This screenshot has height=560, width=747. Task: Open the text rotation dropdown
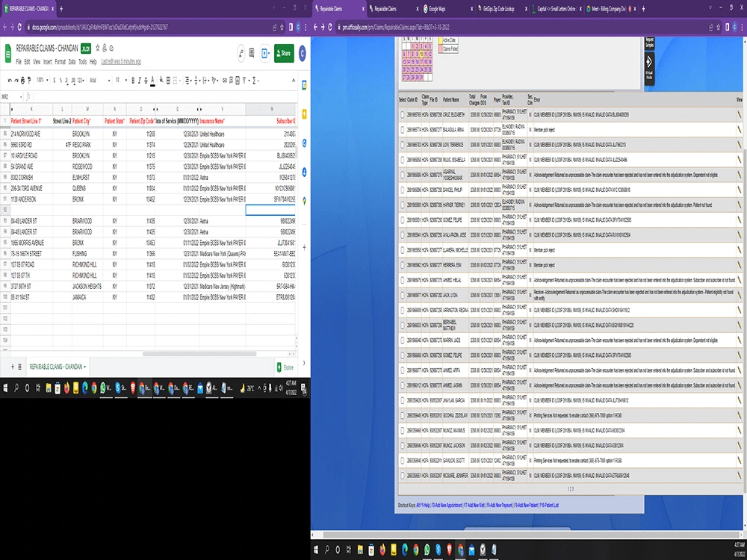(x=215, y=81)
